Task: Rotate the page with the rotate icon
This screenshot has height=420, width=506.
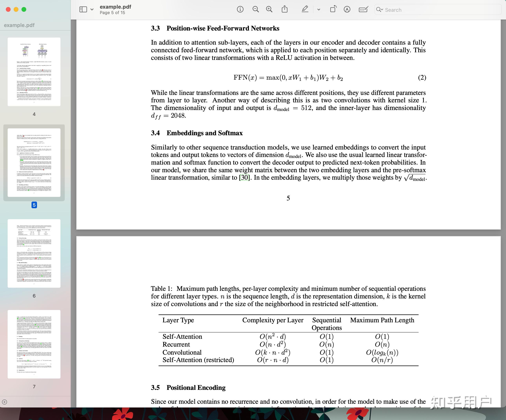Action: (333, 9)
